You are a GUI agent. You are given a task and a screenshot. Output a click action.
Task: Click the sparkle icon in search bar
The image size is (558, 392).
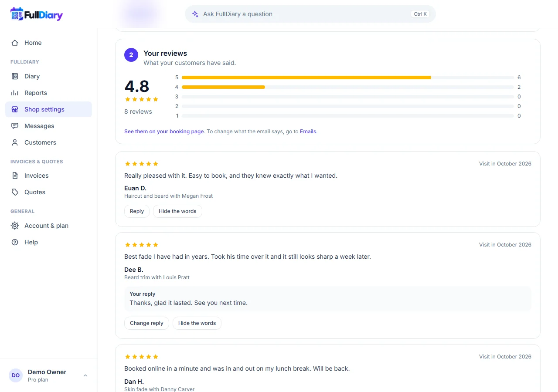click(195, 14)
